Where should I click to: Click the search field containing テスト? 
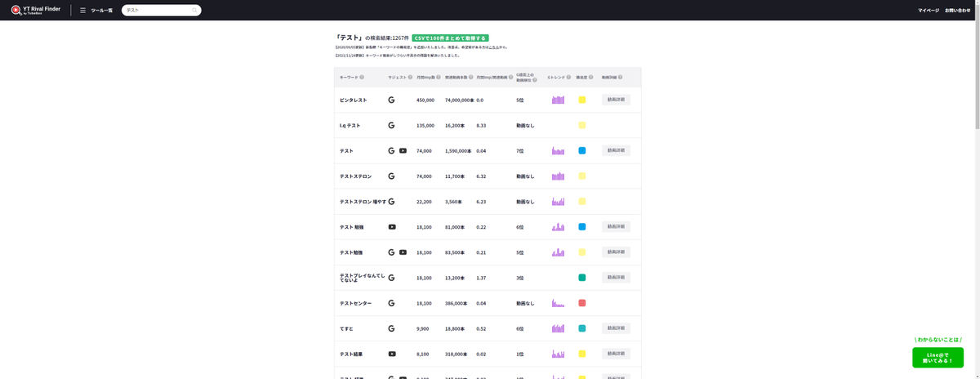point(161,11)
